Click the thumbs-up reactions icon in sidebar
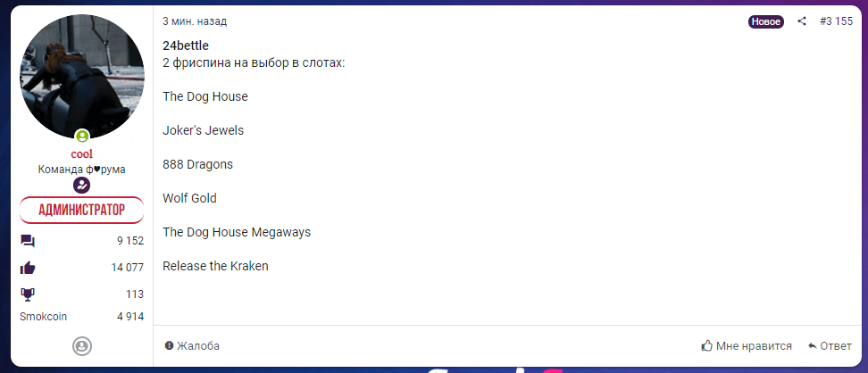The image size is (868, 373). [x=28, y=268]
